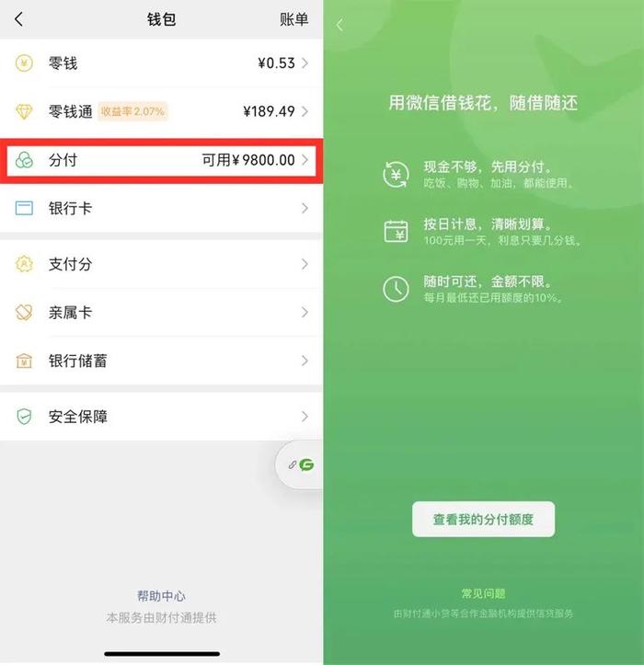Expand the 零钱通 chevron next to ¥189.49

(305, 111)
